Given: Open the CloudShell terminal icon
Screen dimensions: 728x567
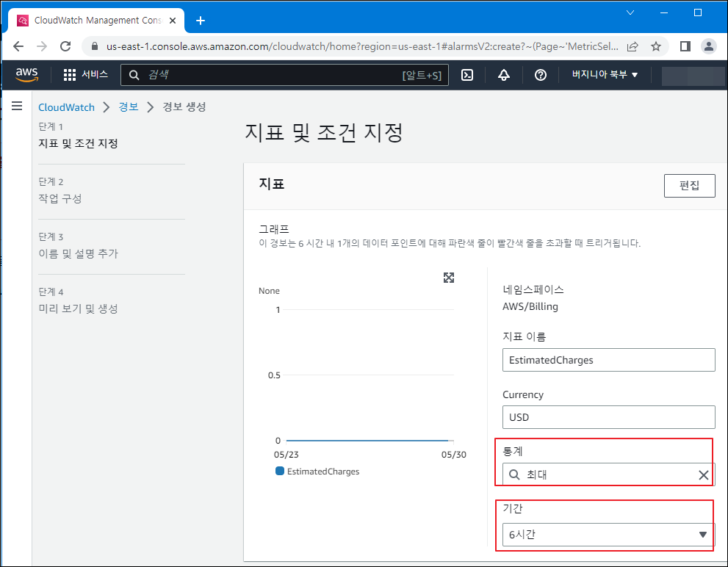Looking at the screenshot, I should pos(467,75).
